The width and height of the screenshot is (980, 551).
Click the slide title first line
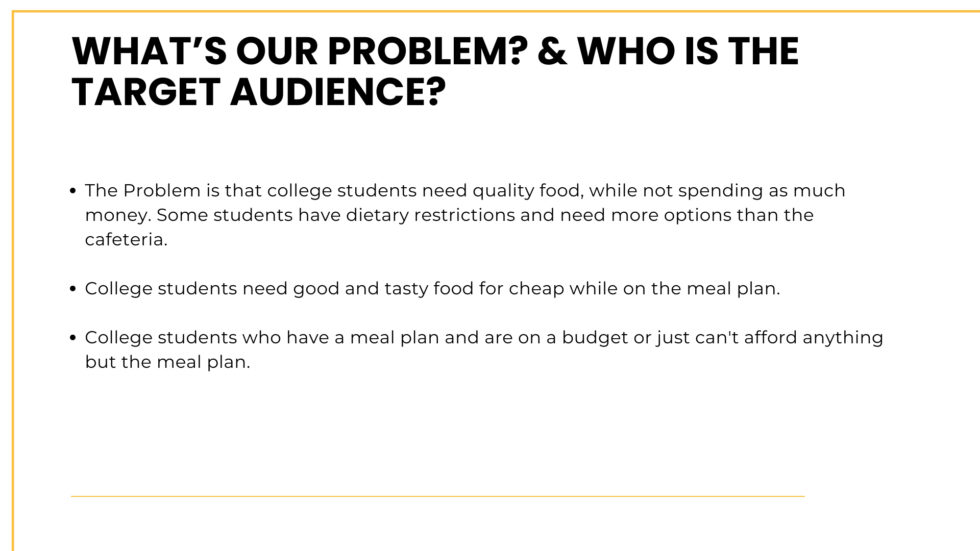(435, 52)
